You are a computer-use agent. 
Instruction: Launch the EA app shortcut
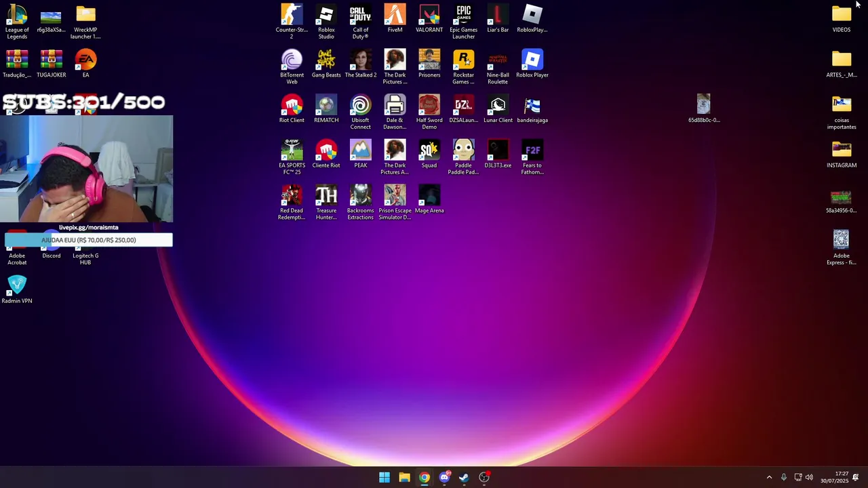(x=85, y=64)
